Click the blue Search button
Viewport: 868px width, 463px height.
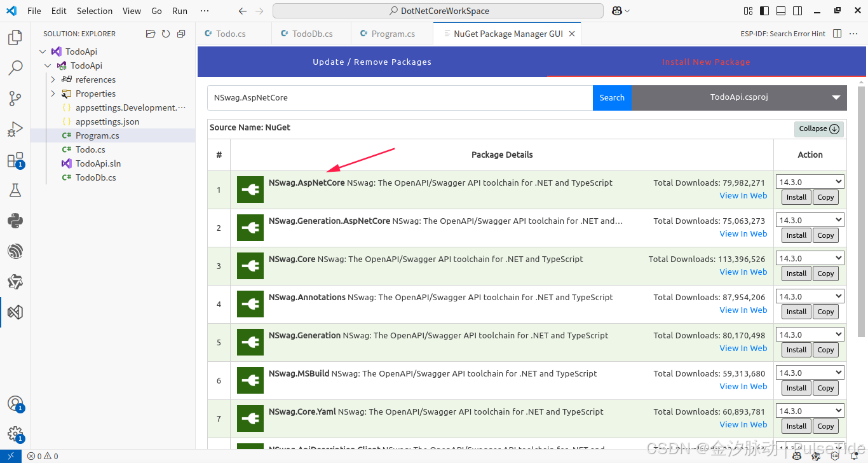[612, 97]
